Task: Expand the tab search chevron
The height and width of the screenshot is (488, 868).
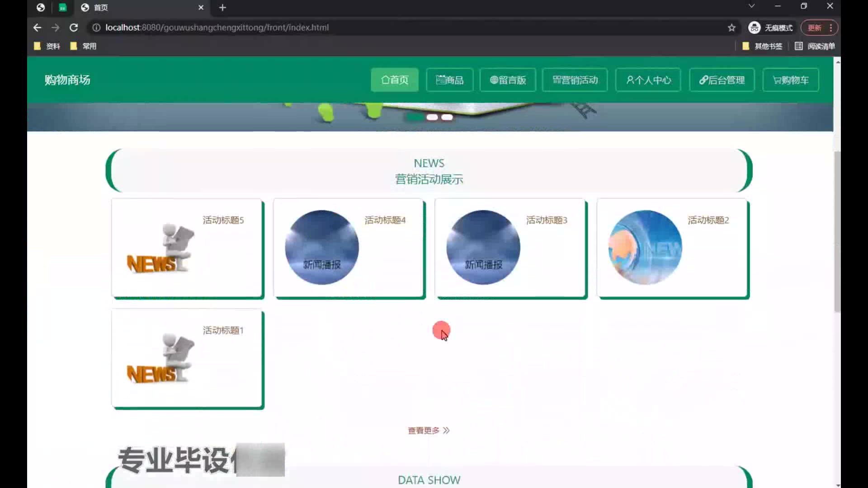Action: click(x=751, y=6)
